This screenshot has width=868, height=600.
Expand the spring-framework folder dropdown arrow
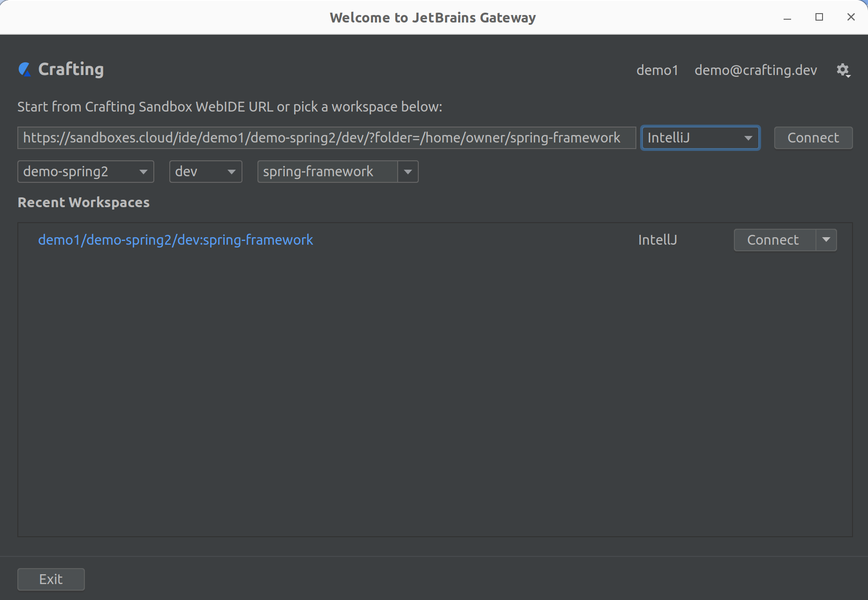(x=408, y=172)
